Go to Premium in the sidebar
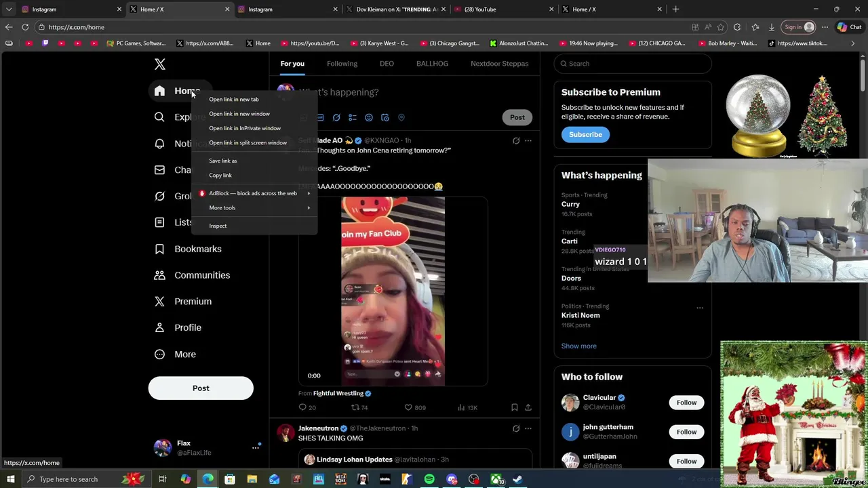 [x=182, y=302]
